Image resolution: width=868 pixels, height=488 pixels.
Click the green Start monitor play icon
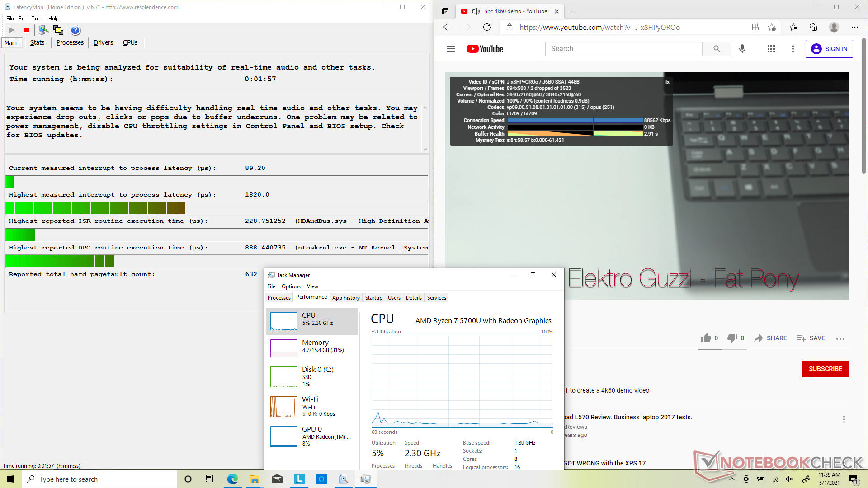(12, 30)
